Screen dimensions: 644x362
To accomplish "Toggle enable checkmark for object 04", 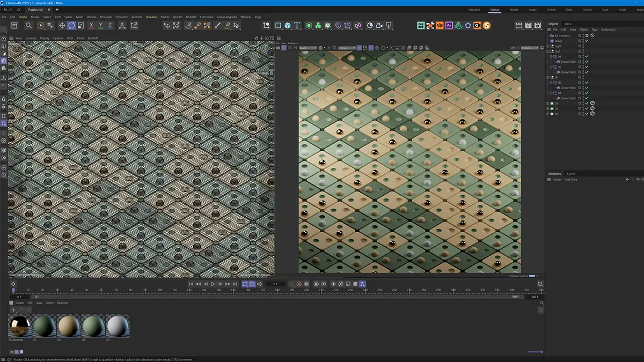I will 587,56.
